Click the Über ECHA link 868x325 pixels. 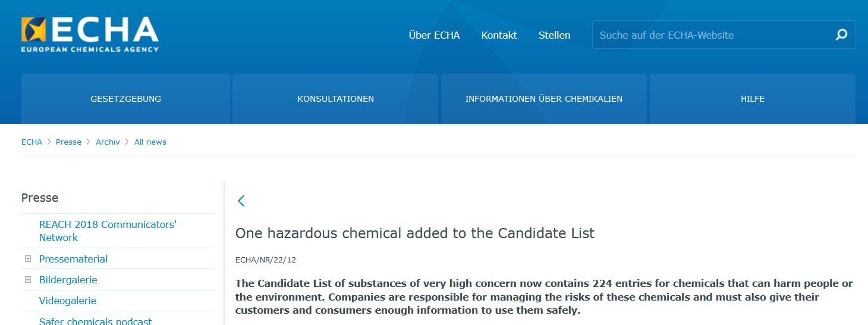click(x=434, y=35)
